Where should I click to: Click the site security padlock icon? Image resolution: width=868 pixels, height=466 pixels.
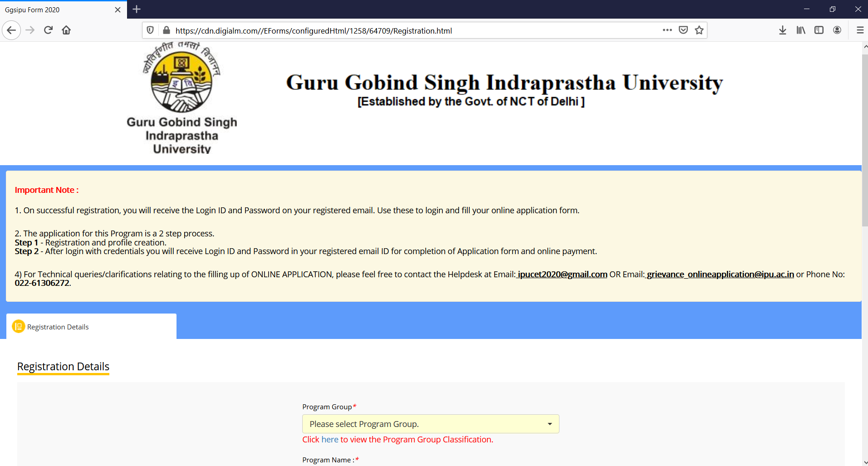pyautogui.click(x=167, y=30)
